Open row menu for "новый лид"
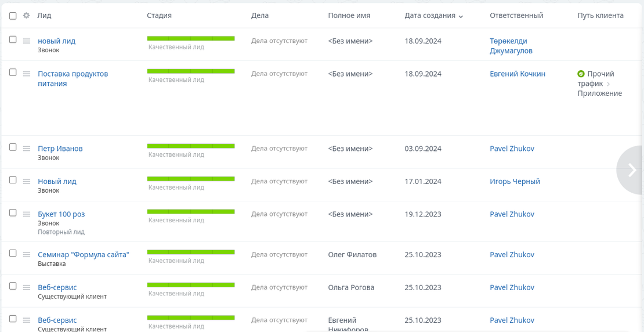Screen dimensions: 644x332 coord(26,41)
